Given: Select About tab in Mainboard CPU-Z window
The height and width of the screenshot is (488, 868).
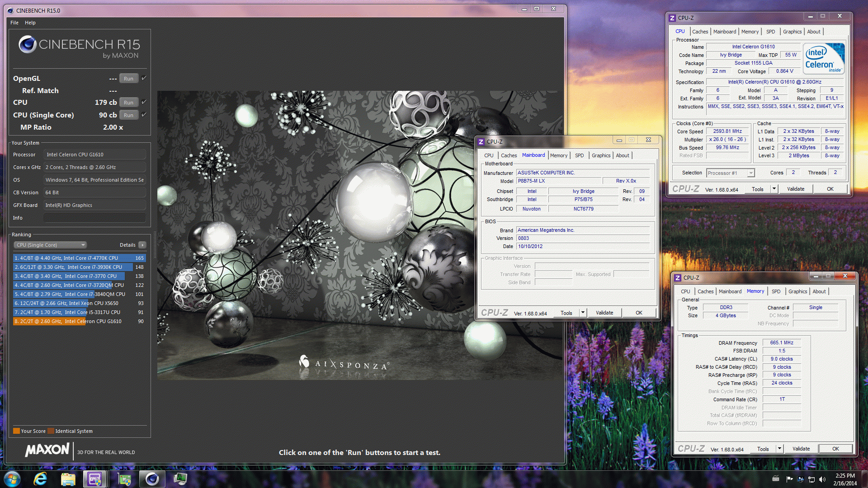Looking at the screenshot, I should pos(622,155).
